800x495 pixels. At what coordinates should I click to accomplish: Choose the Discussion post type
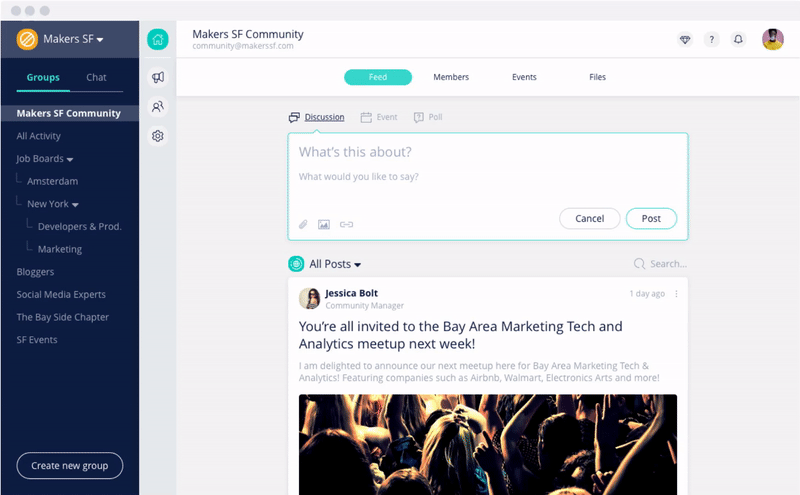point(324,117)
